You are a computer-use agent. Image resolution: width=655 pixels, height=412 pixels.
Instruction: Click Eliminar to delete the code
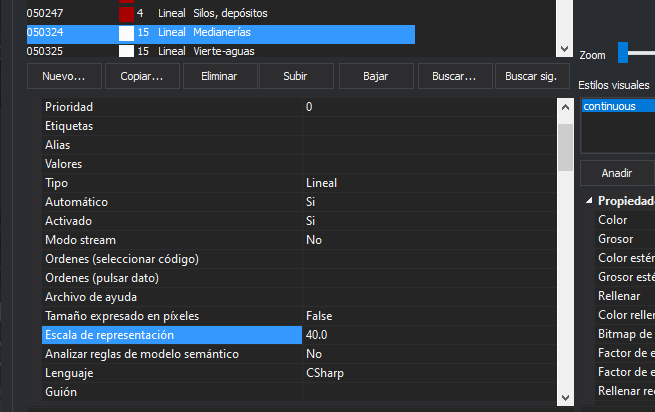[x=218, y=76]
